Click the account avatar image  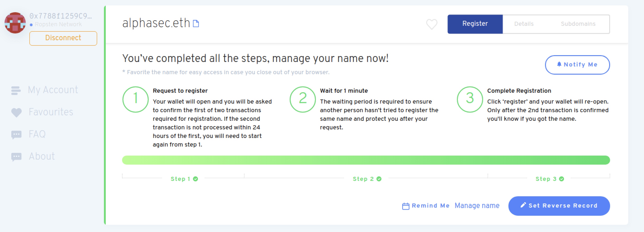(x=15, y=23)
